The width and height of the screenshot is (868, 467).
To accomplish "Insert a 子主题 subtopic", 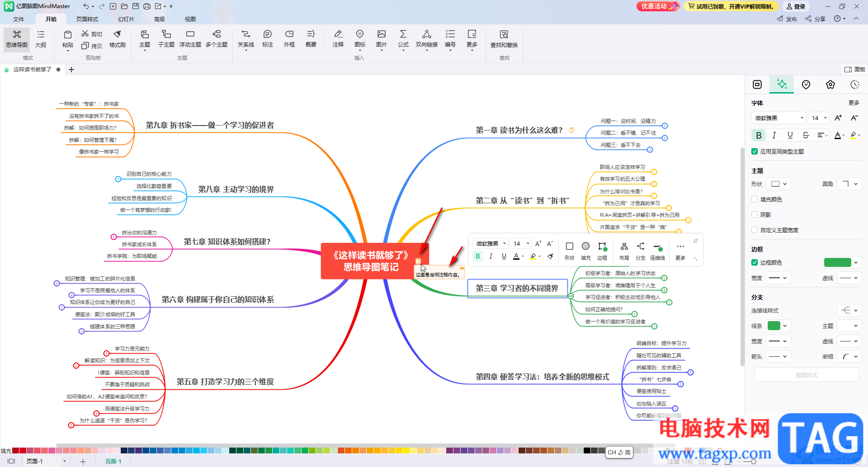I will point(166,38).
